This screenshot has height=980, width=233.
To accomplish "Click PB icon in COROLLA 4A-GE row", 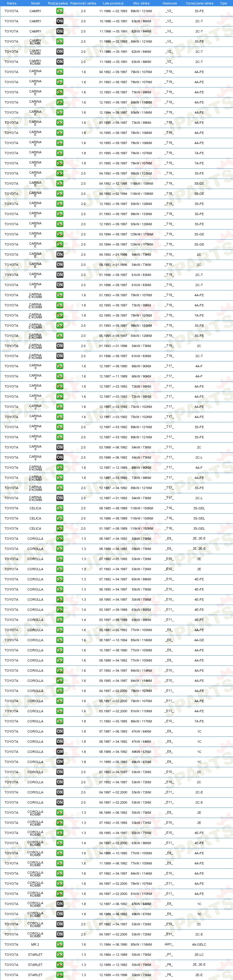I will [x=60, y=640].
